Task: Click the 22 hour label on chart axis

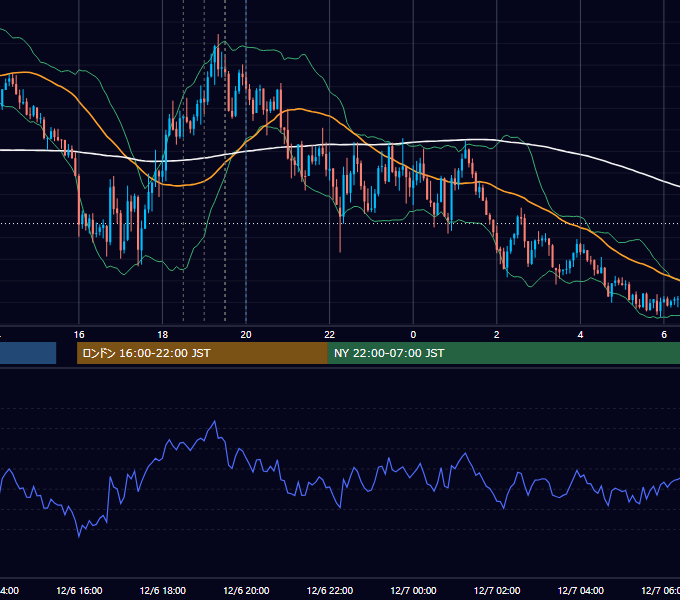Action: click(330, 335)
